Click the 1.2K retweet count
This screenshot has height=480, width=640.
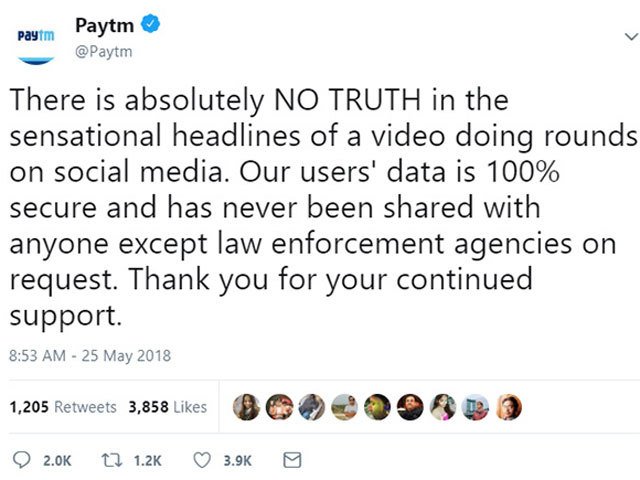point(148,461)
